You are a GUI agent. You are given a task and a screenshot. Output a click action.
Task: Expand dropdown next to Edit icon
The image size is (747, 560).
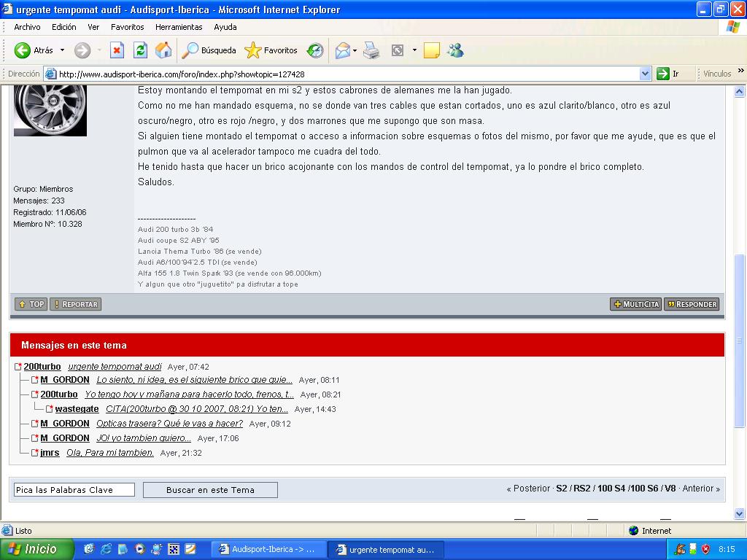tap(414, 50)
